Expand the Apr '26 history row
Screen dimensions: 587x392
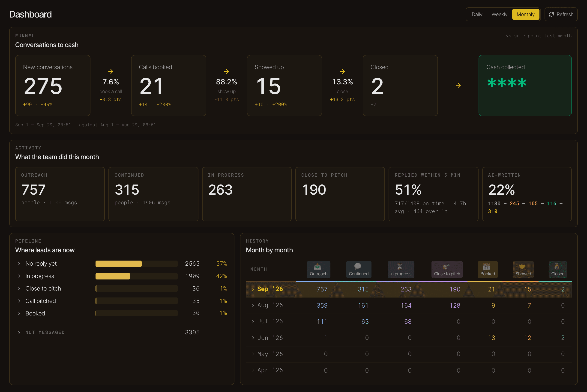click(253, 370)
